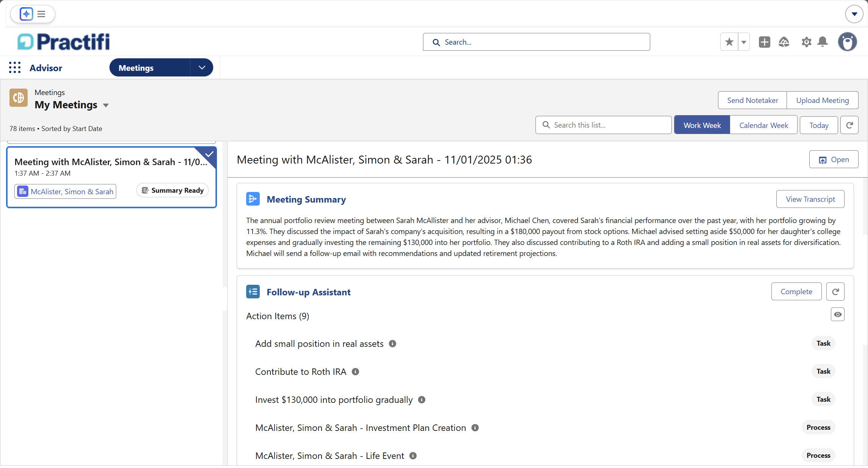Image resolution: width=868 pixels, height=468 pixels.
Task: Click the magnifier icon in global search
Action: pos(436,42)
